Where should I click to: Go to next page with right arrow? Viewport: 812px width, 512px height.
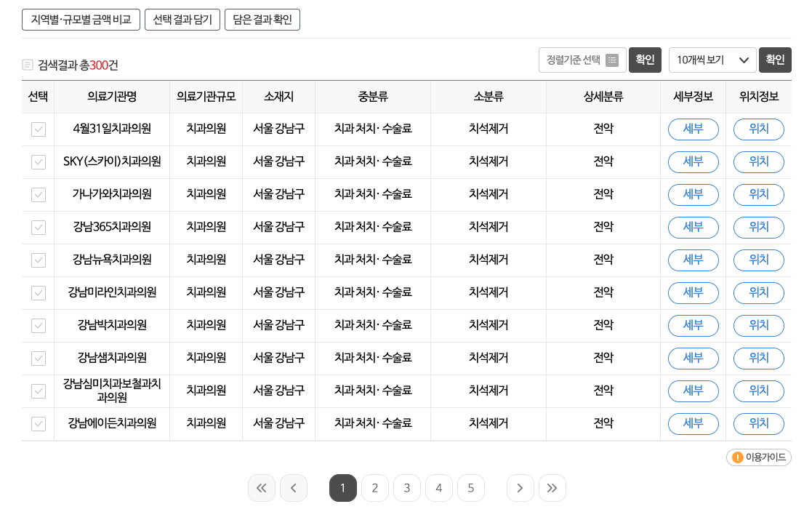[520, 488]
